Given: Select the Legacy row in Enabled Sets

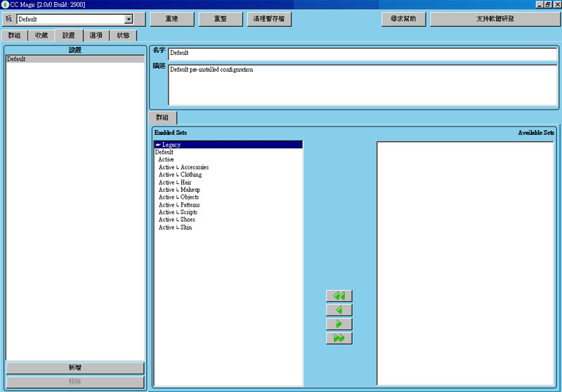Looking at the screenshot, I should [228, 145].
